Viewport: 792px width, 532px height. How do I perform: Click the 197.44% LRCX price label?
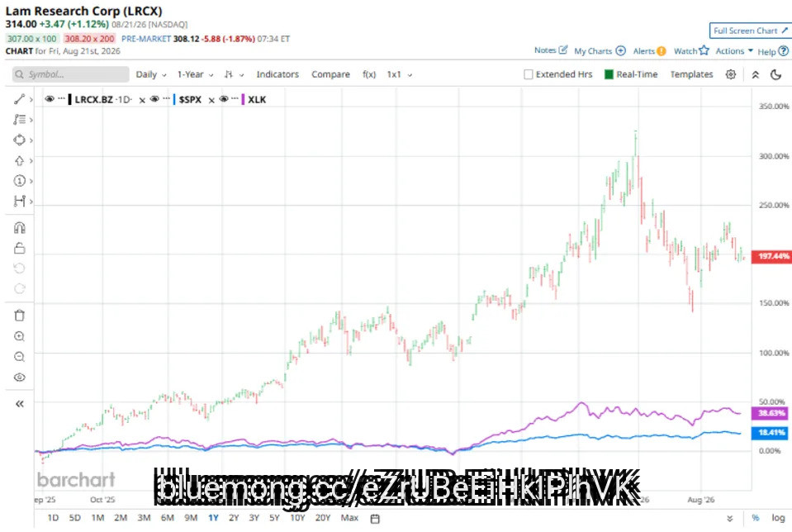[772, 257]
